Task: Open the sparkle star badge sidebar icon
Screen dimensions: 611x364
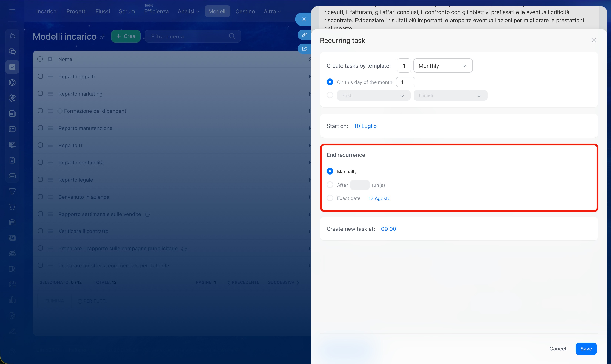Action: pos(12,98)
